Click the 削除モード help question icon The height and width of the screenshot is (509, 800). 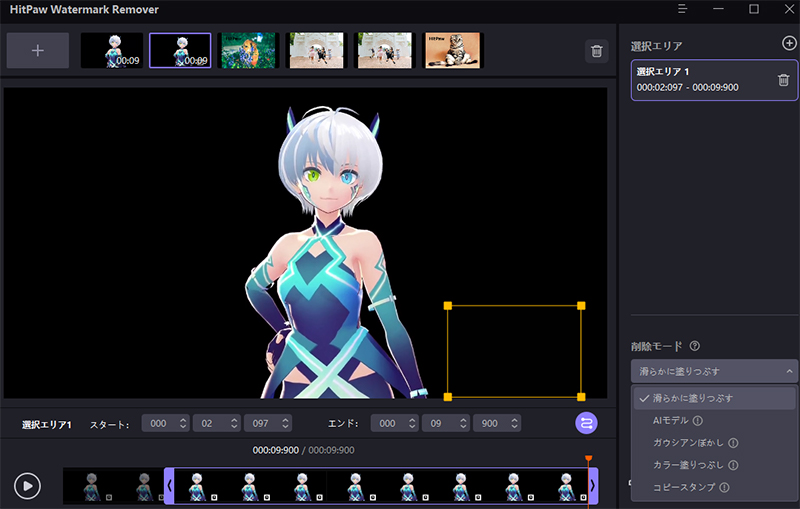(694, 346)
